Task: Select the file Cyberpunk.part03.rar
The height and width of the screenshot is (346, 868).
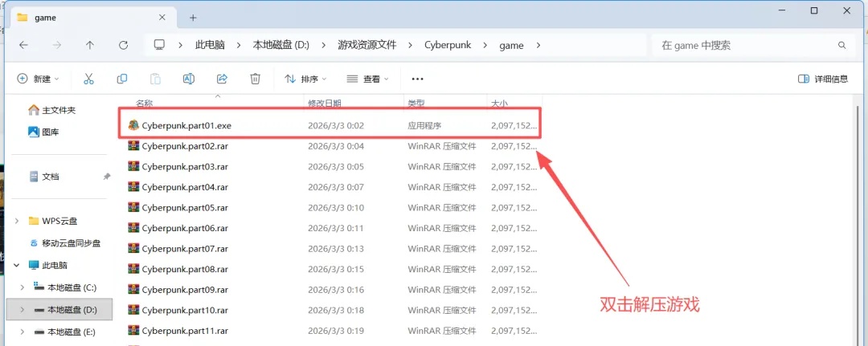Action: pyautogui.click(x=185, y=166)
